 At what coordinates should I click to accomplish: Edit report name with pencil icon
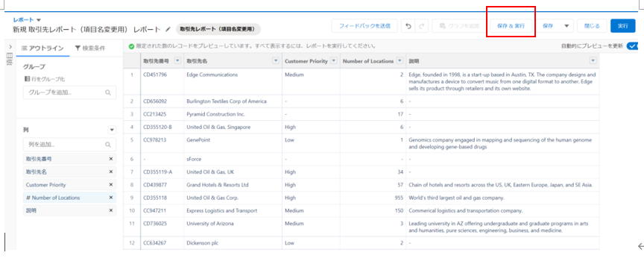[168, 30]
